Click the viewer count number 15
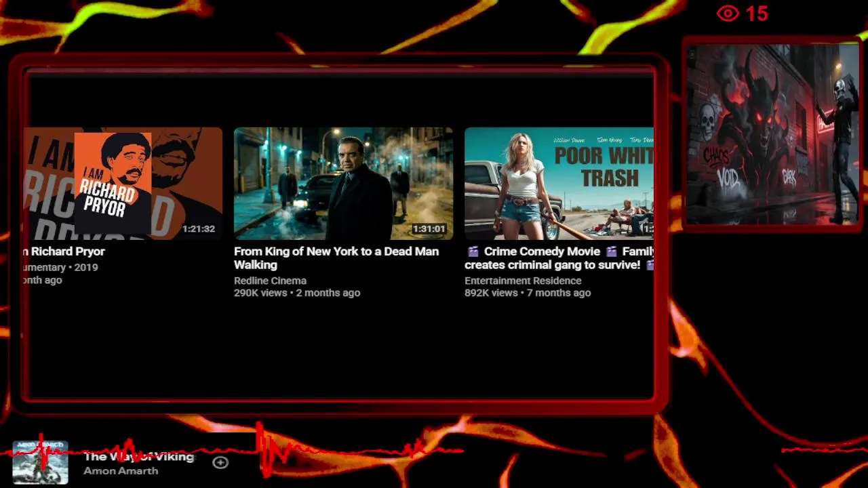The image size is (868, 488). 757,14
